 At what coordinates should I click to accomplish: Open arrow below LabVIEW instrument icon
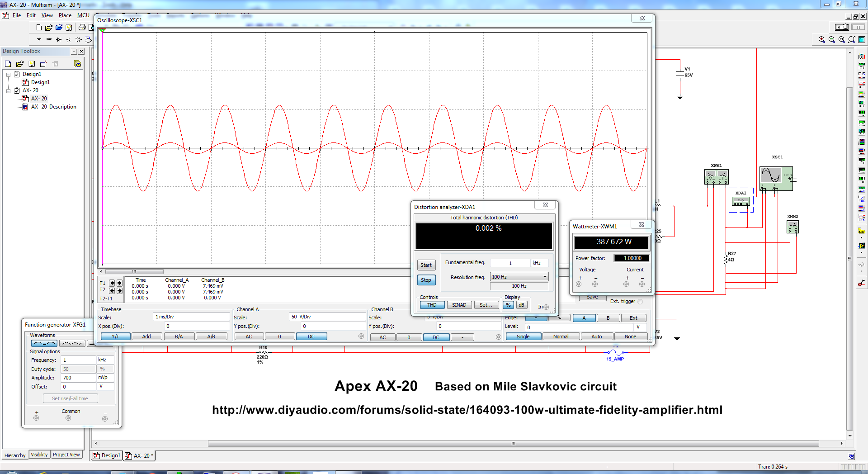tap(862, 253)
